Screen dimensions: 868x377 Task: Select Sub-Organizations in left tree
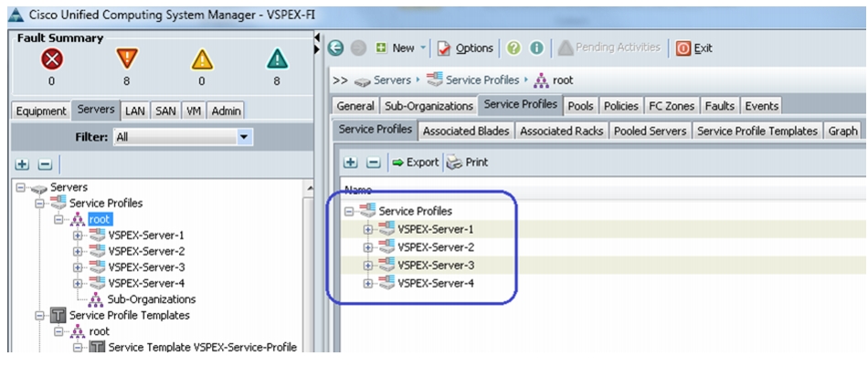pyautogui.click(x=152, y=299)
